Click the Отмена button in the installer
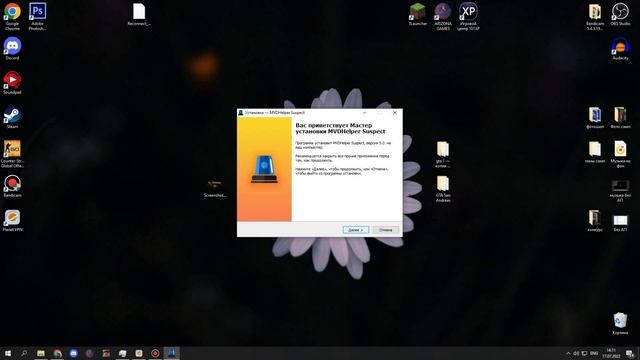 click(386, 230)
